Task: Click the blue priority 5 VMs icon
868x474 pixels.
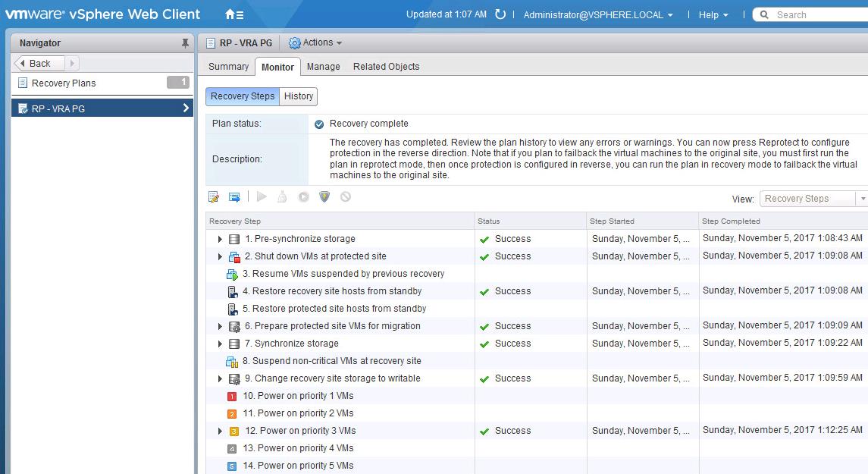Action: tap(232, 466)
